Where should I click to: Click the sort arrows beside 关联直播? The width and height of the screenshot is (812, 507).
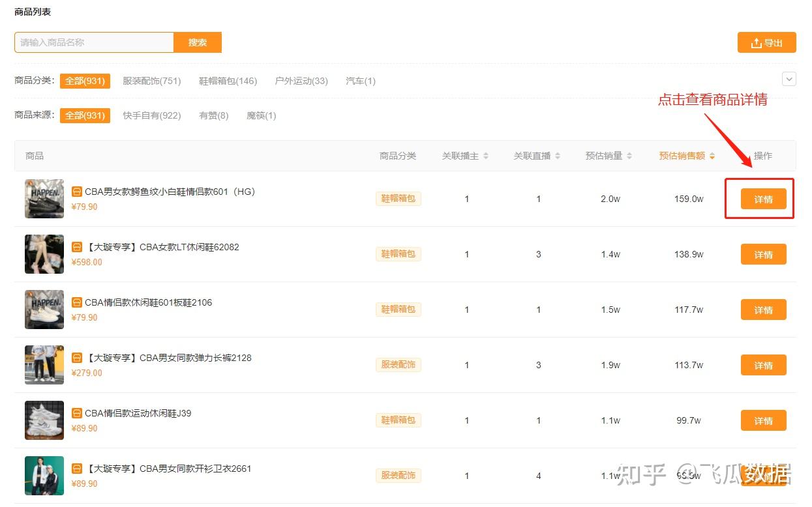(x=556, y=156)
